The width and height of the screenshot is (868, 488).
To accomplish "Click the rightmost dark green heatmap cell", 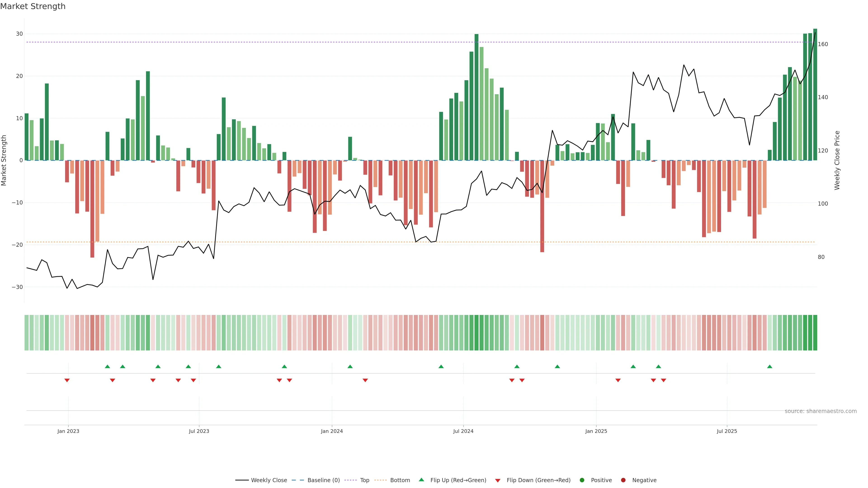I will click(815, 332).
